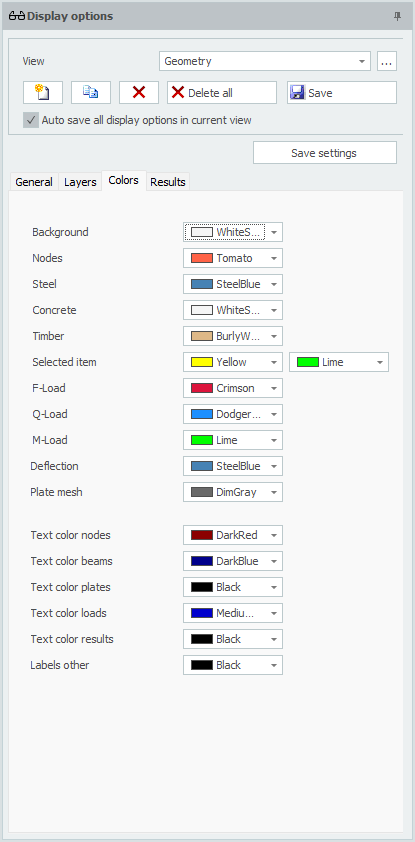415x842 pixels.
Task: Click the Crimson swatch for F-Load
Action: (x=202, y=388)
